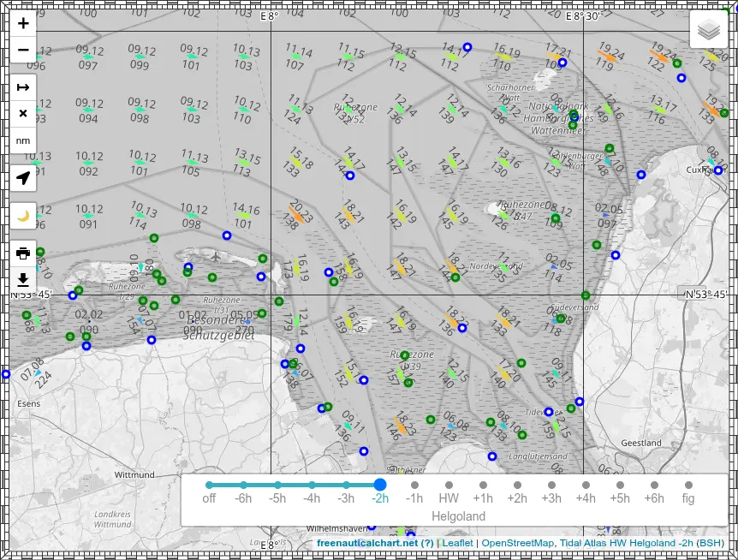Screen dimensions: 738x560
Task: Activate the distance measuring ruler tool
Action: point(23,87)
